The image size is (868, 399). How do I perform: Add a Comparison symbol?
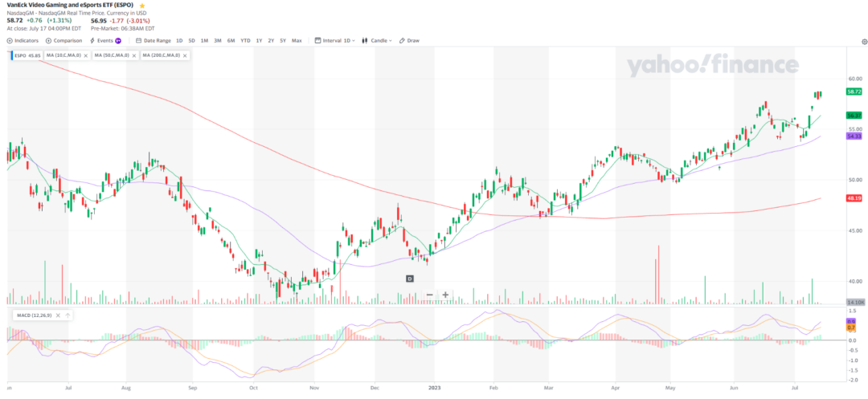(x=63, y=40)
